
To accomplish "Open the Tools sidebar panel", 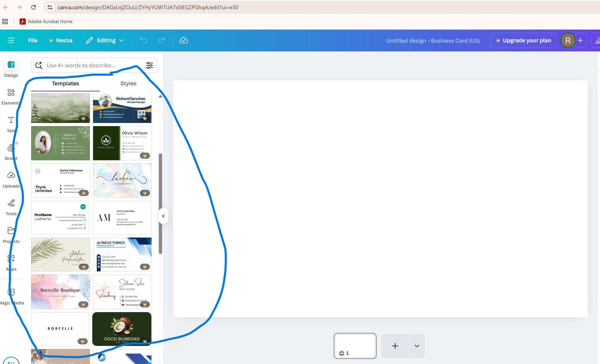I will (x=11, y=207).
